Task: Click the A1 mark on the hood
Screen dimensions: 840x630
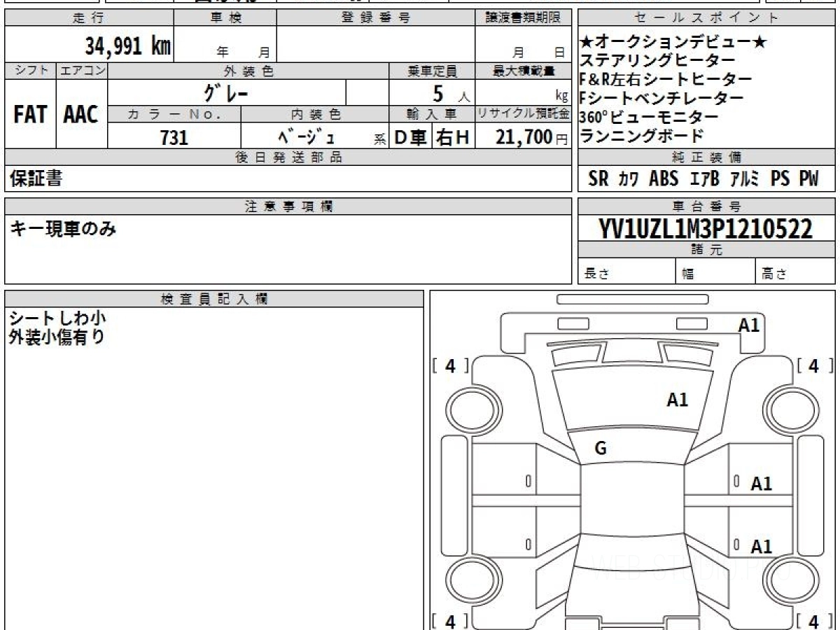Action: click(x=678, y=400)
